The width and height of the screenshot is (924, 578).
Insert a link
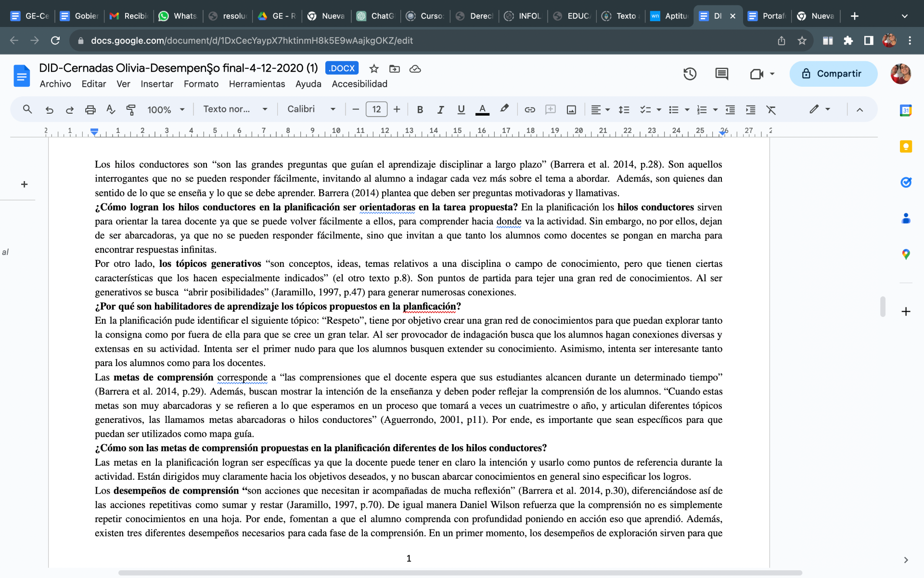pos(530,110)
